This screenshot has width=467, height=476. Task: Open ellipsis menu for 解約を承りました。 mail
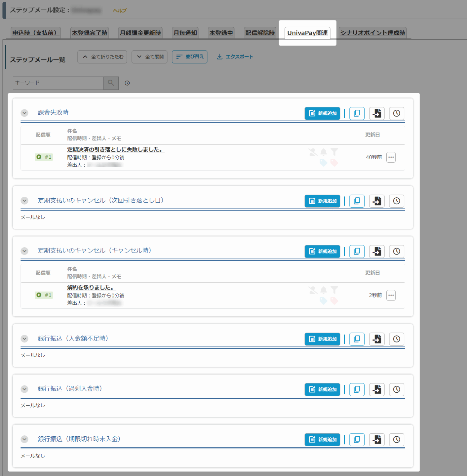pyautogui.click(x=391, y=295)
